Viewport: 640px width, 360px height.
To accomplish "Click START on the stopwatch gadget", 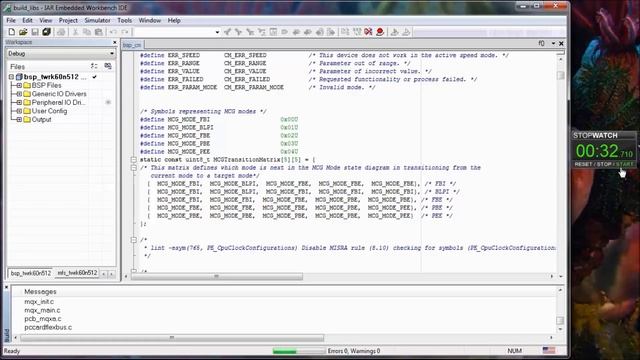I will [x=625, y=164].
